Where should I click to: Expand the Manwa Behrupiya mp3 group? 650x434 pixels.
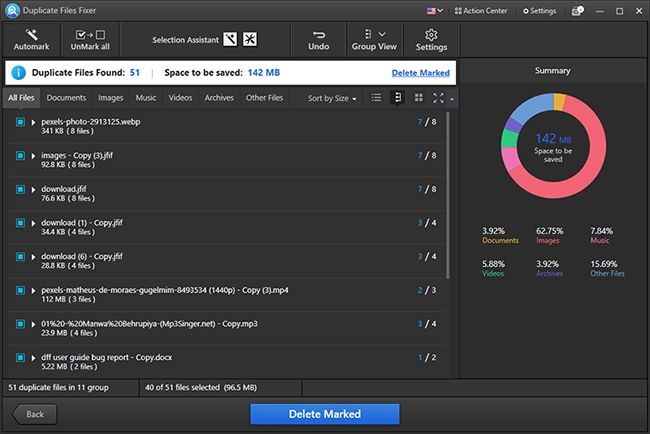[33, 324]
